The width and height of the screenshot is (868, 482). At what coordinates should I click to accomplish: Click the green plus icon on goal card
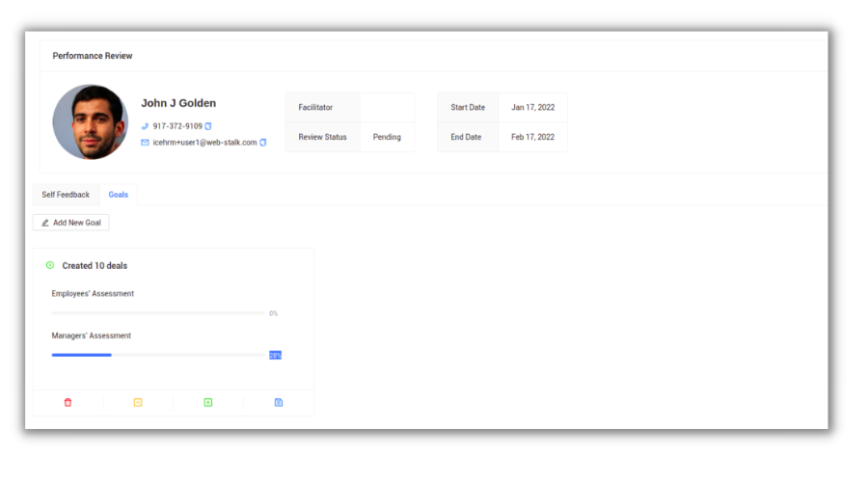[208, 402]
